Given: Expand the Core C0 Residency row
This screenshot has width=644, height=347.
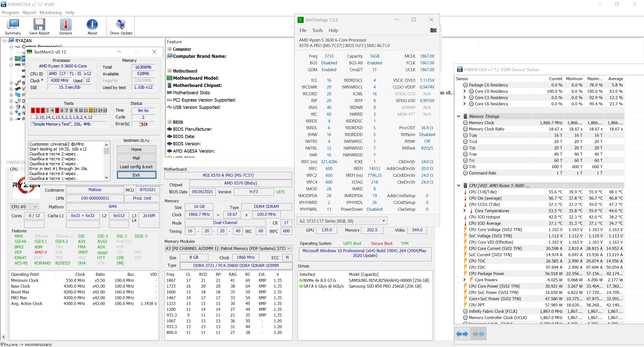Looking at the screenshot, I should (x=464, y=91).
